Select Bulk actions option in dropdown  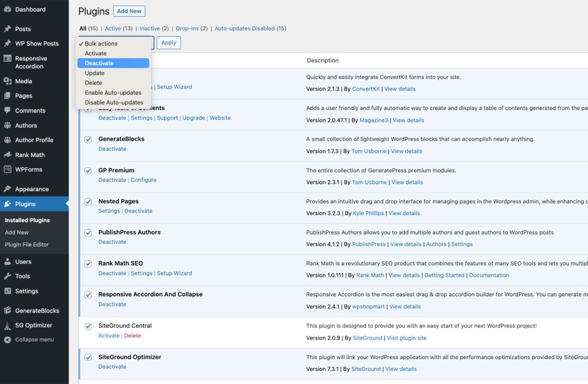tap(113, 44)
